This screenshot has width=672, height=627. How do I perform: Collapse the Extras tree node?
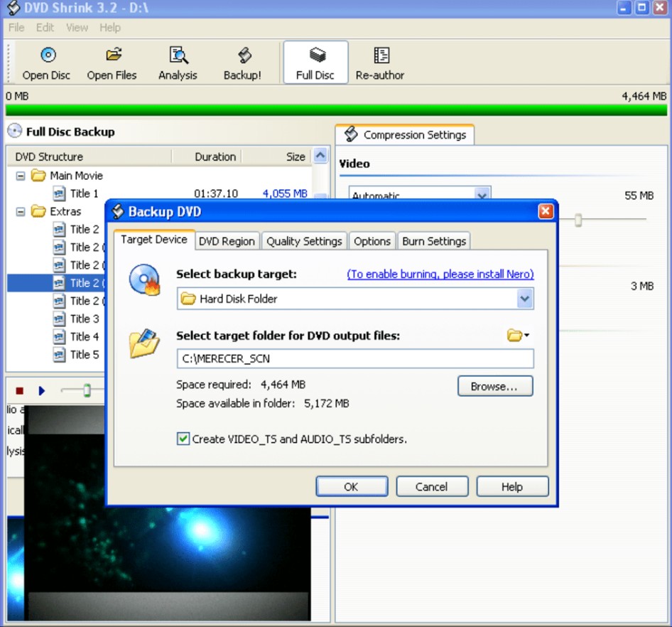(20, 212)
